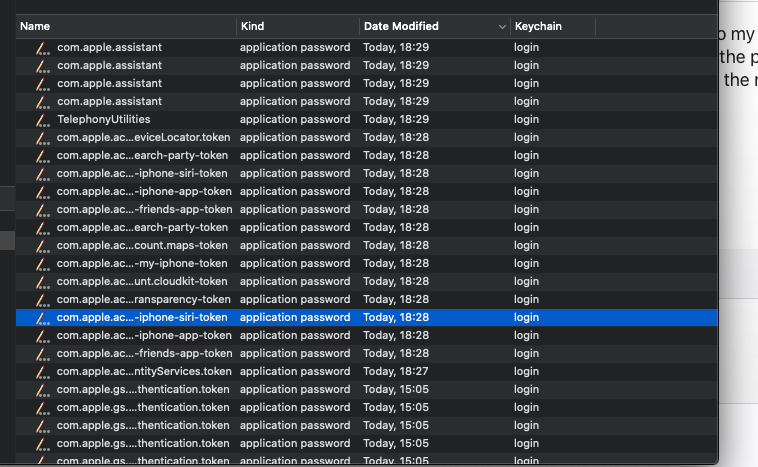Click the sort chevron in Date Modified header

point(499,26)
